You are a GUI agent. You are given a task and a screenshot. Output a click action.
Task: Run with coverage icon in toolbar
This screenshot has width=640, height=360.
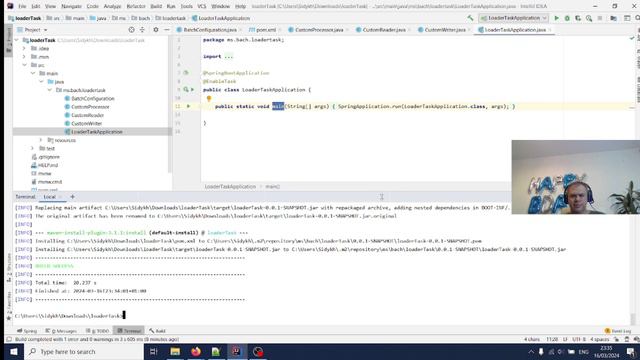(x=578, y=18)
